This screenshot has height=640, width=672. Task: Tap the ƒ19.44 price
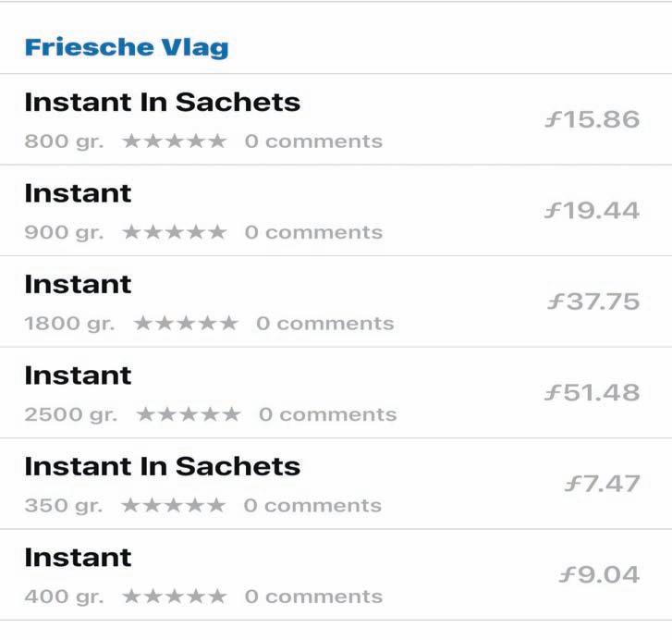pyautogui.click(x=592, y=211)
